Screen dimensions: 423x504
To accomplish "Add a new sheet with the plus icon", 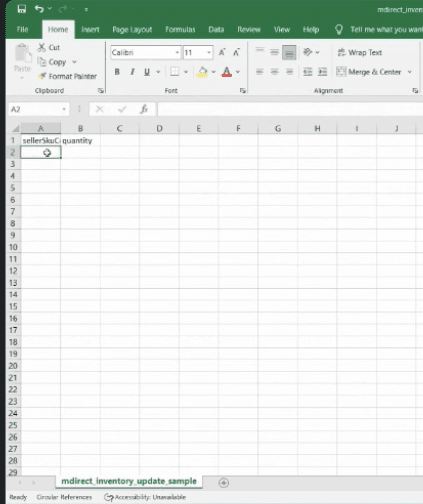I will coord(224,483).
